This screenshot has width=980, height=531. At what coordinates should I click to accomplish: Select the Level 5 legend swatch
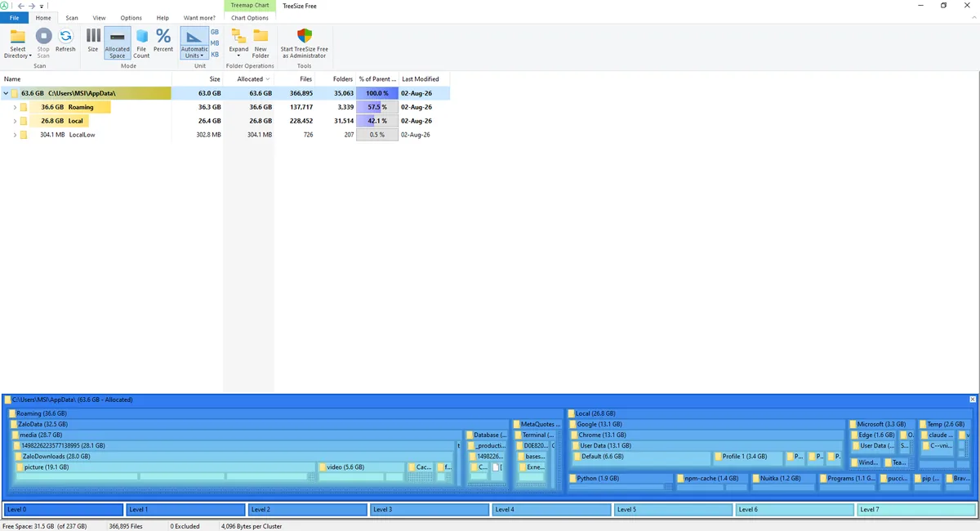click(x=673, y=510)
